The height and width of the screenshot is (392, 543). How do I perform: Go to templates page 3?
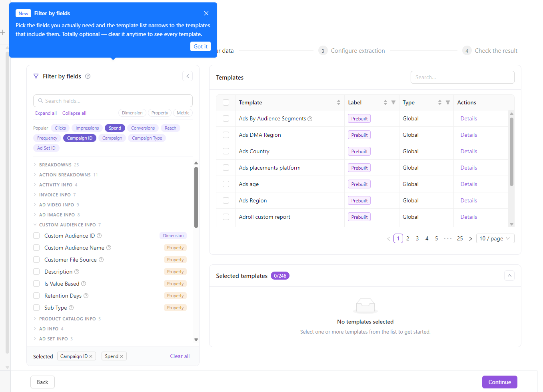(417, 238)
